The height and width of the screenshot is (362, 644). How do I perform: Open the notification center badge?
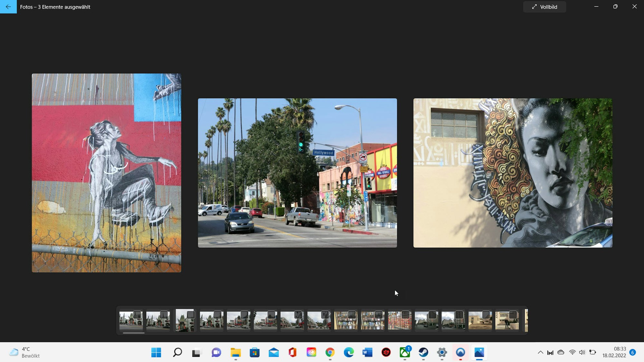[632, 352]
